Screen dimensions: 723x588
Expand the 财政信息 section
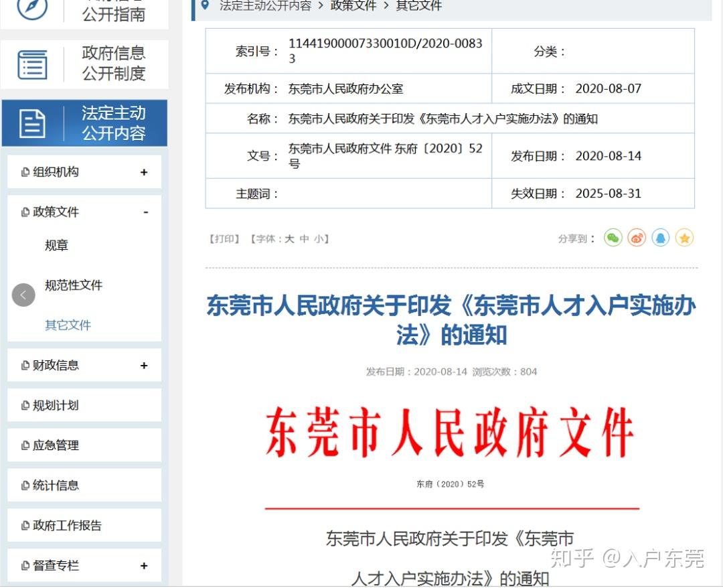point(144,366)
